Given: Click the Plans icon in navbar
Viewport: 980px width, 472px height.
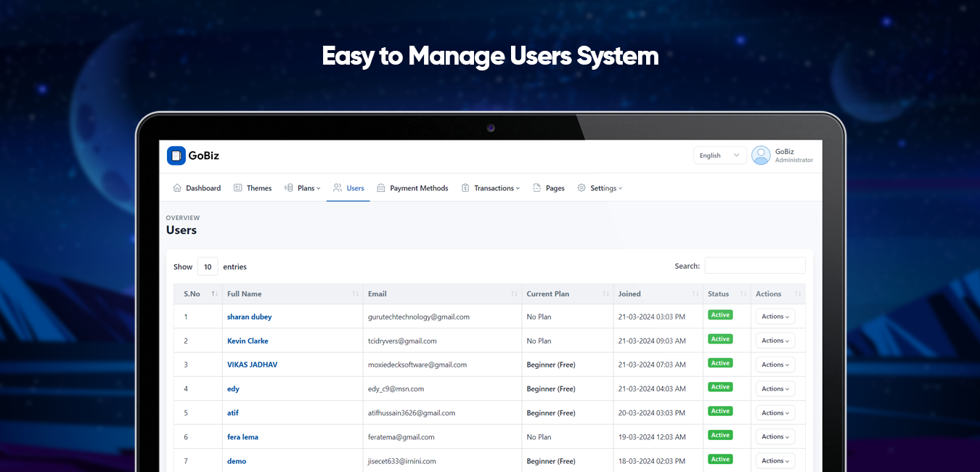Looking at the screenshot, I should click(x=288, y=188).
